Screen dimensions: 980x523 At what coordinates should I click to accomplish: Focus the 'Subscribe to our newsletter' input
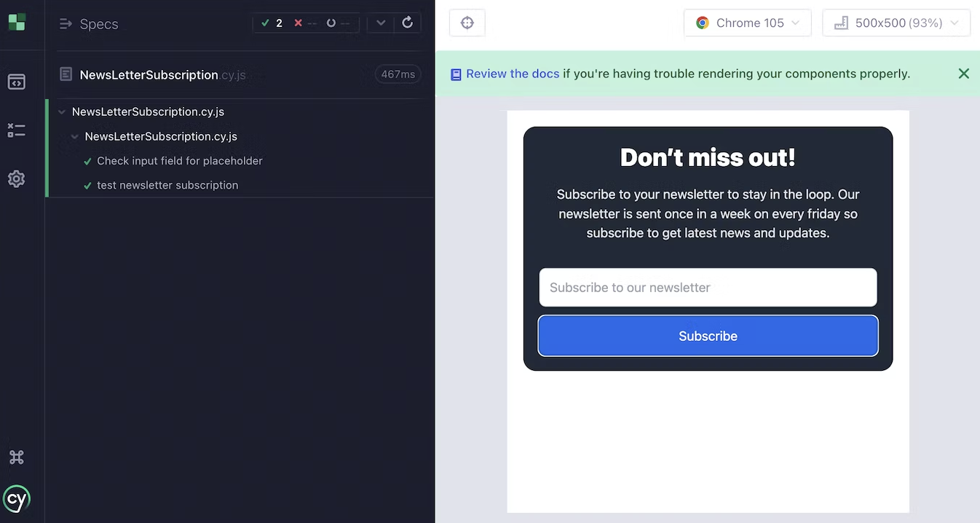[708, 288]
